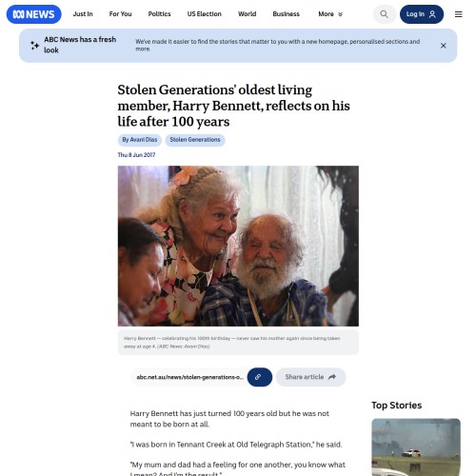Dismiss the fresh look banner
The width and height of the screenshot is (476, 476).
point(444,46)
